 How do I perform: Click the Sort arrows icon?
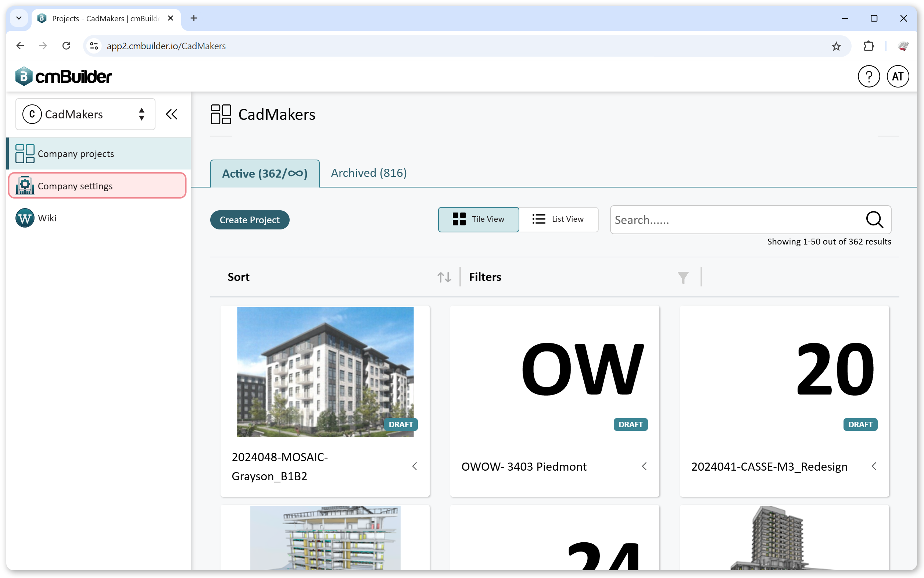444,277
